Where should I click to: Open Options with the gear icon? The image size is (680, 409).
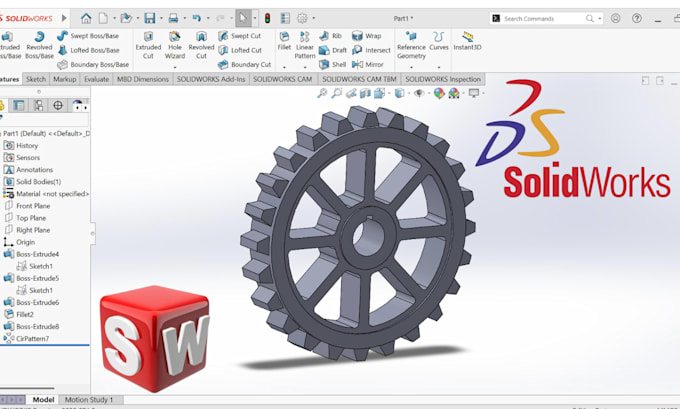[x=302, y=18]
